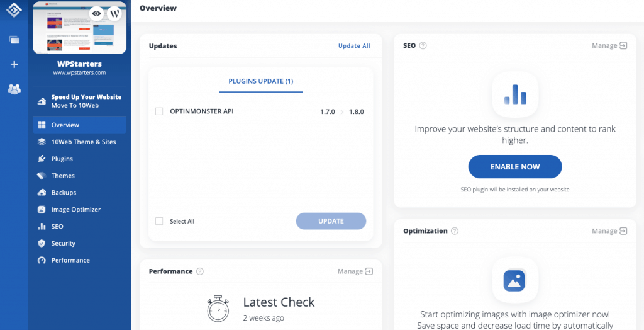Click the arrow icon beside SEO Manage

[x=623, y=46]
